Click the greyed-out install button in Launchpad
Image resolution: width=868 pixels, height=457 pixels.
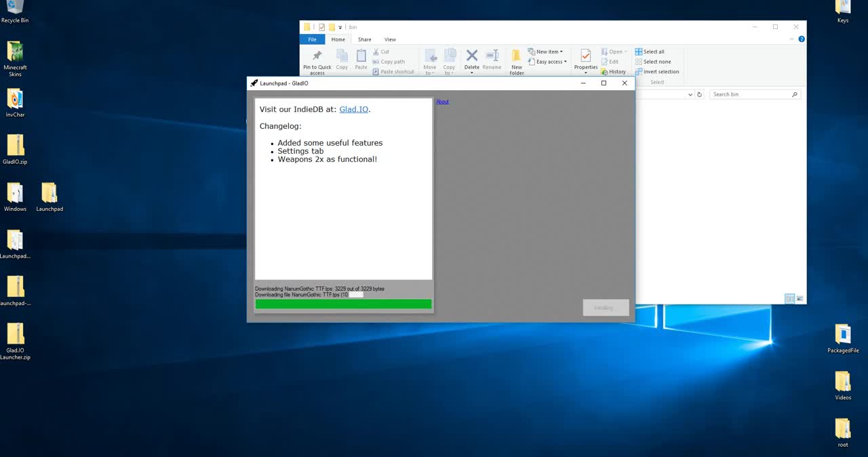coord(606,307)
